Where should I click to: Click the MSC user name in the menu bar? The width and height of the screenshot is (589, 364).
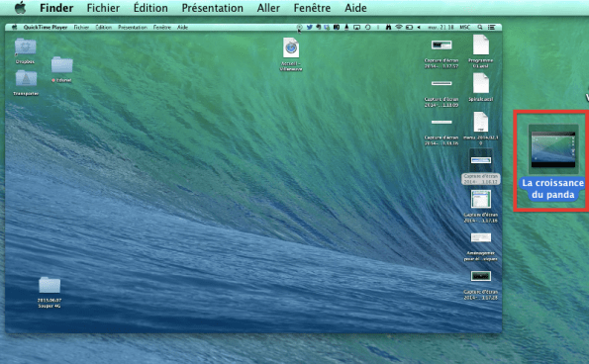point(465,27)
